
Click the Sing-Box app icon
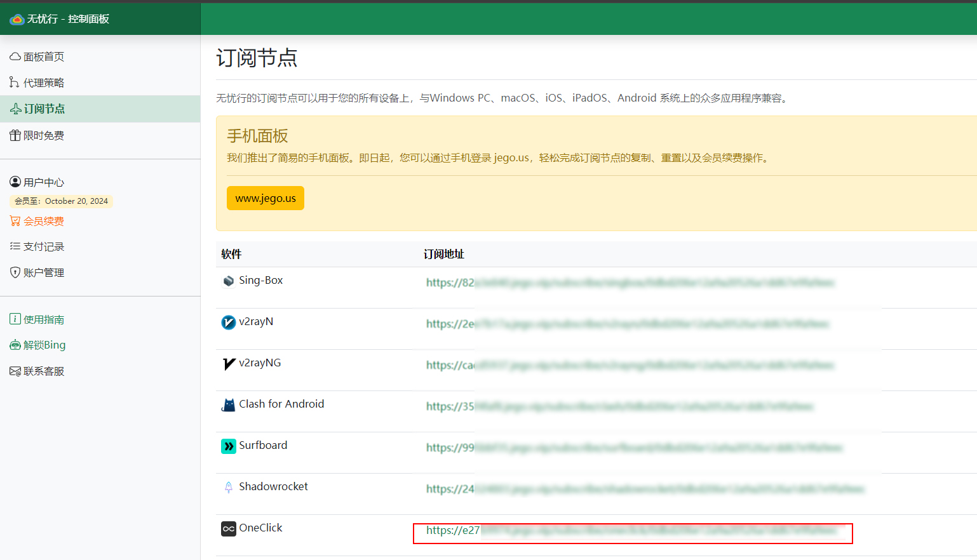tap(229, 281)
